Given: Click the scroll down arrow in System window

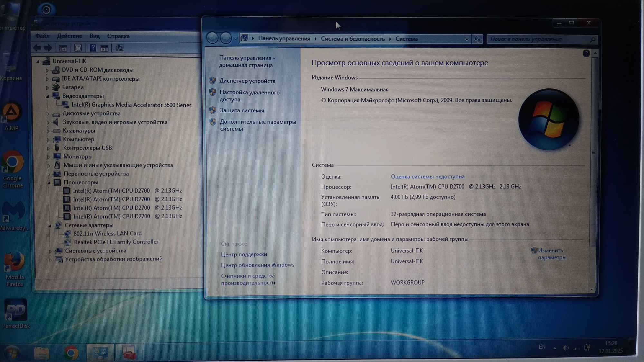Looking at the screenshot, I should click(x=592, y=289).
